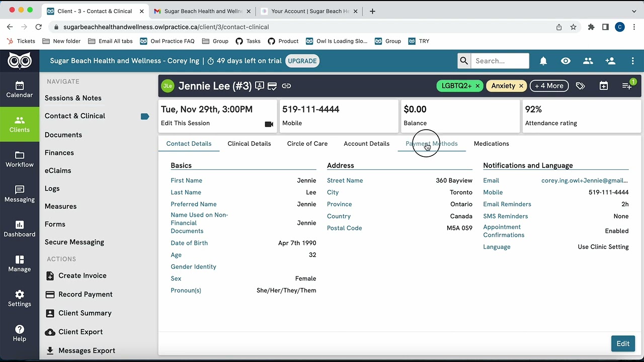Remove the Anxiety tag
Viewport: 644px width, 362px height.
[521, 86]
